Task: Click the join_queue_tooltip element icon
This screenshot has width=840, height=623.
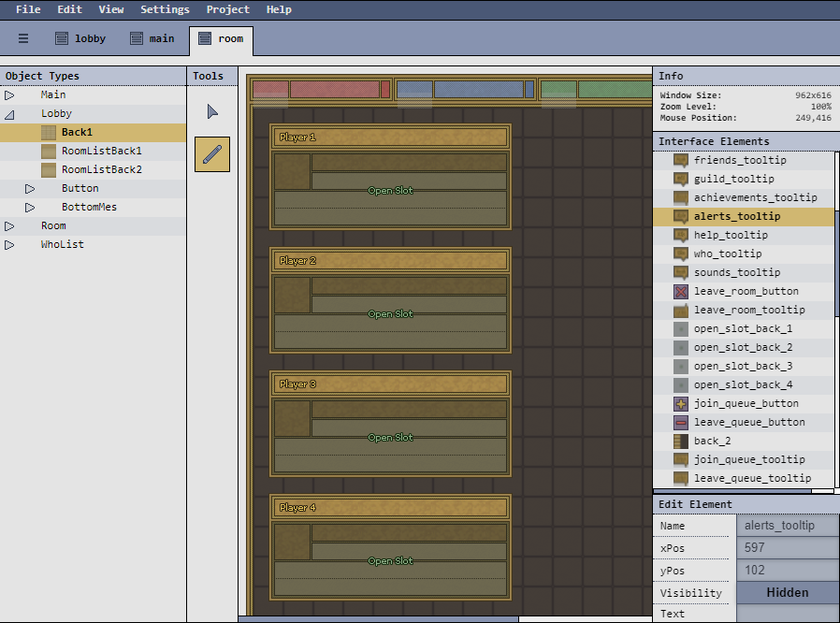Action: [x=681, y=459]
